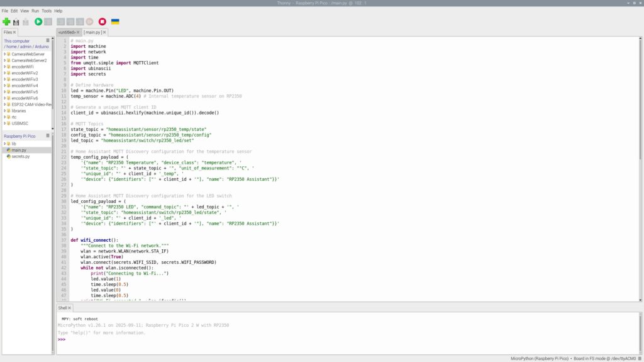Click the Ukraine flag support icon
This screenshot has height=362, width=644.
pos(115,22)
